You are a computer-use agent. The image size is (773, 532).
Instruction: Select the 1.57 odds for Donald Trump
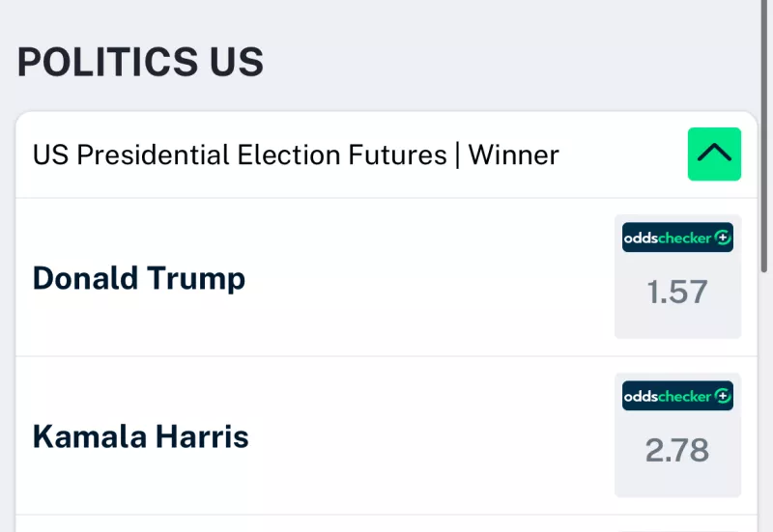[677, 292]
